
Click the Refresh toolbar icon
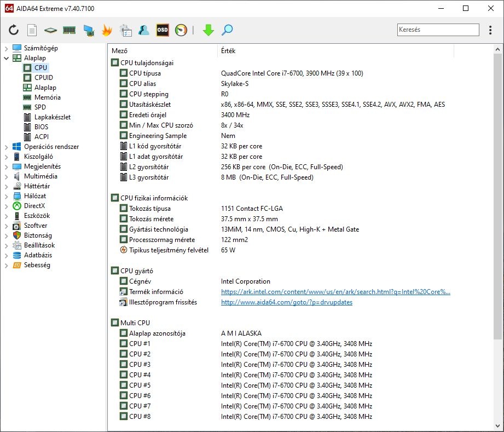(x=14, y=30)
